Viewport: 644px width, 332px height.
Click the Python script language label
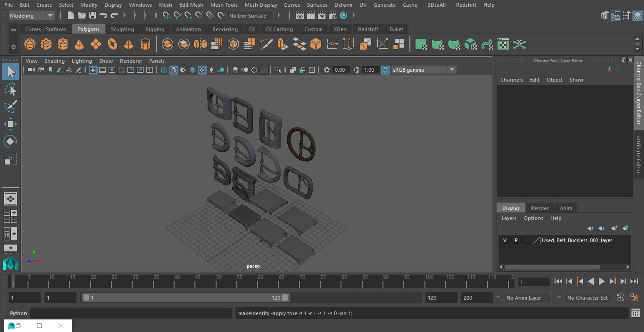[18, 313]
